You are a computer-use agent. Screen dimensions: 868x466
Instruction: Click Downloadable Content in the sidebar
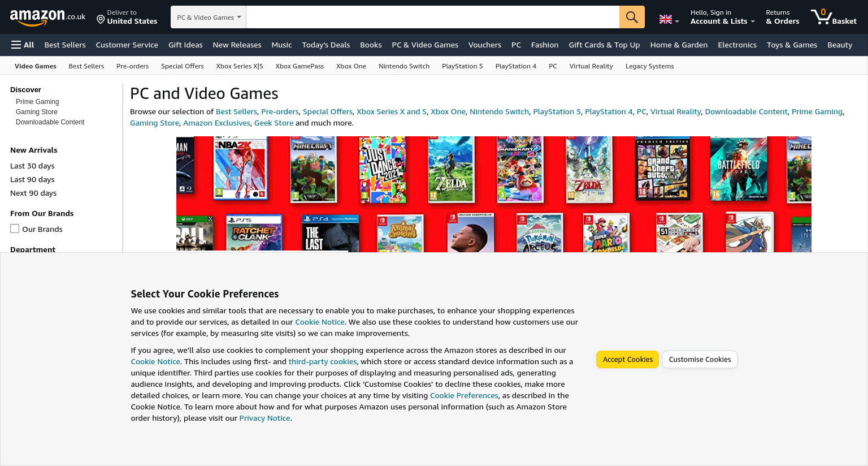(x=50, y=122)
